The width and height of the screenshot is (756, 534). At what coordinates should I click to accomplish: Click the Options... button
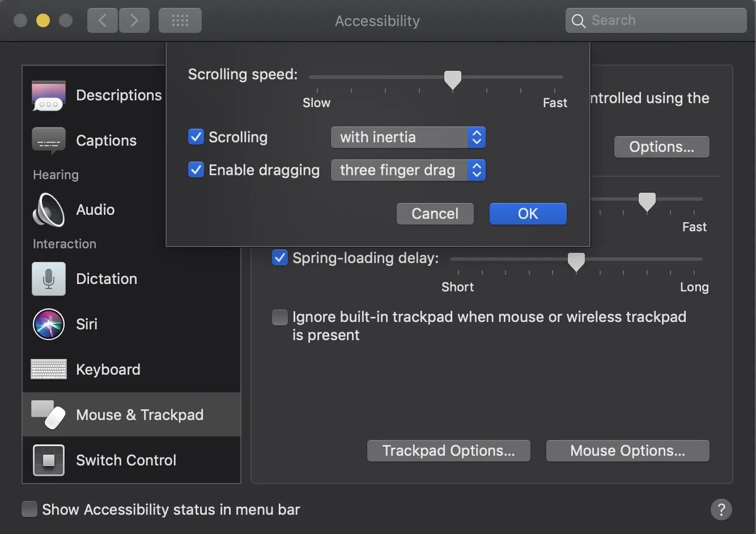(662, 147)
